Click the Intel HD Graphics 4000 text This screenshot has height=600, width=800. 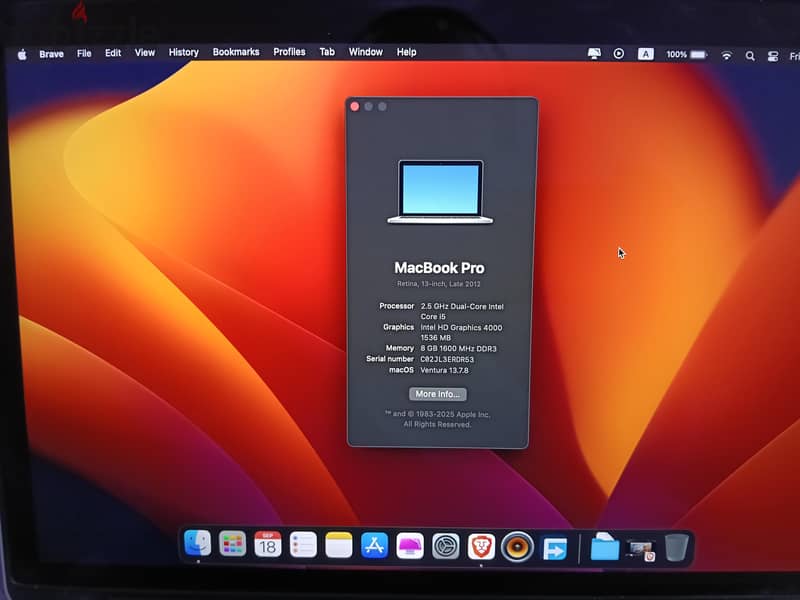pyautogui.click(x=461, y=328)
